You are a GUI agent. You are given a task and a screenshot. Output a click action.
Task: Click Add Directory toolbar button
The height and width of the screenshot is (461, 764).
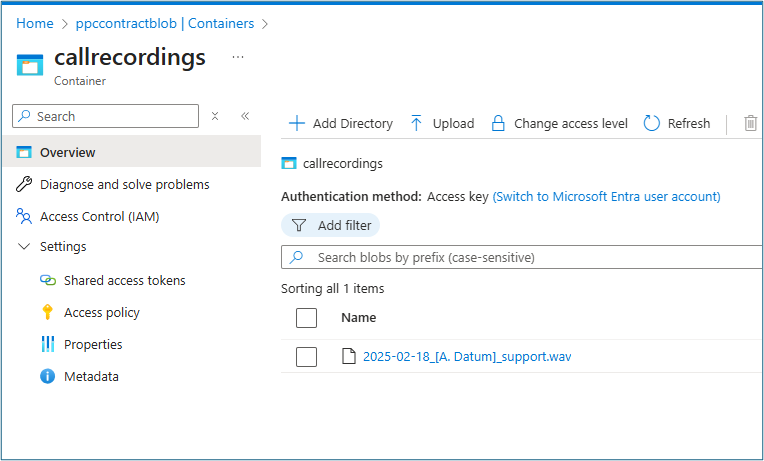point(341,123)
